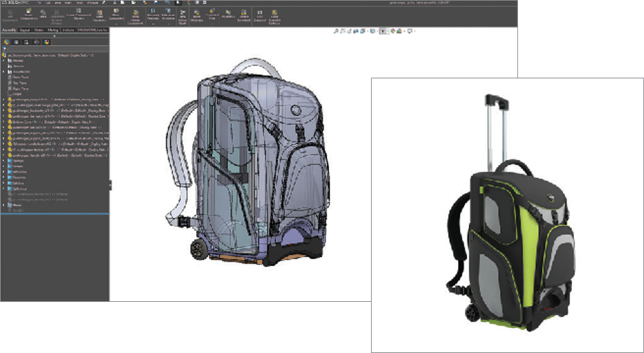Open the File menu
Screen dimensions: 644x353
point(39,3)
